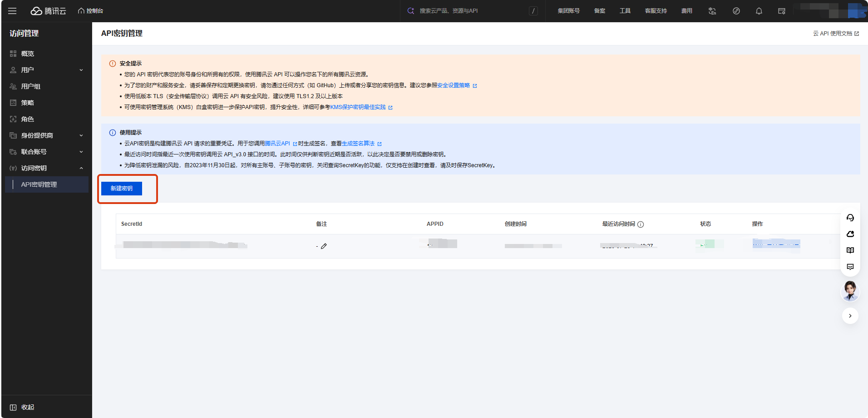Open the 腾讯云API link
This screenshot has width=868, height=418.
tap(277, 144)
